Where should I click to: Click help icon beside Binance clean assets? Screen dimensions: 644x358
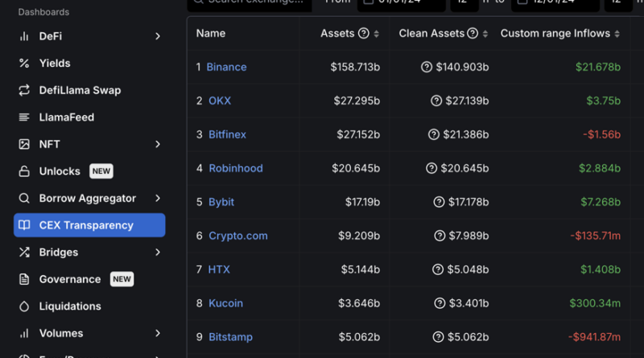pos(427,67)
